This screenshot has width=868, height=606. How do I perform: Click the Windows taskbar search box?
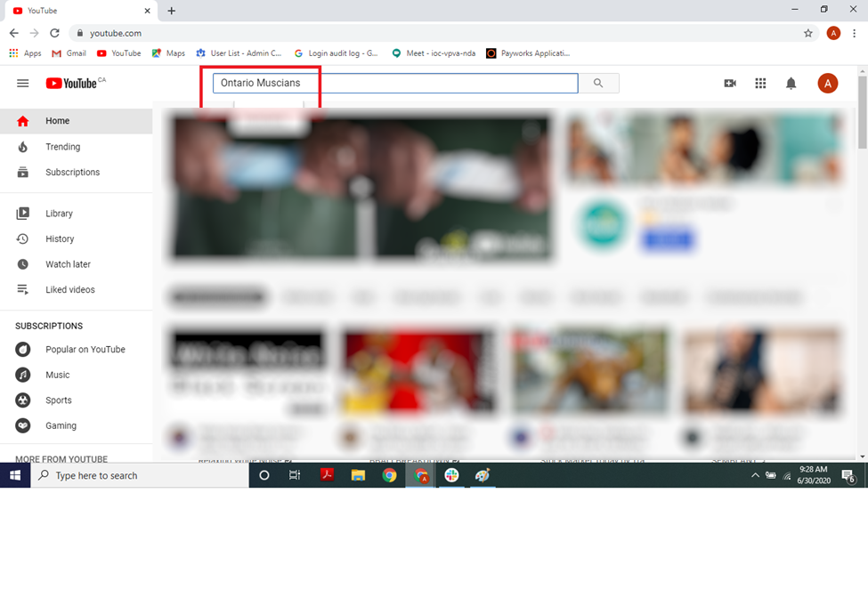pyautogui.click(x=140, y=475)
